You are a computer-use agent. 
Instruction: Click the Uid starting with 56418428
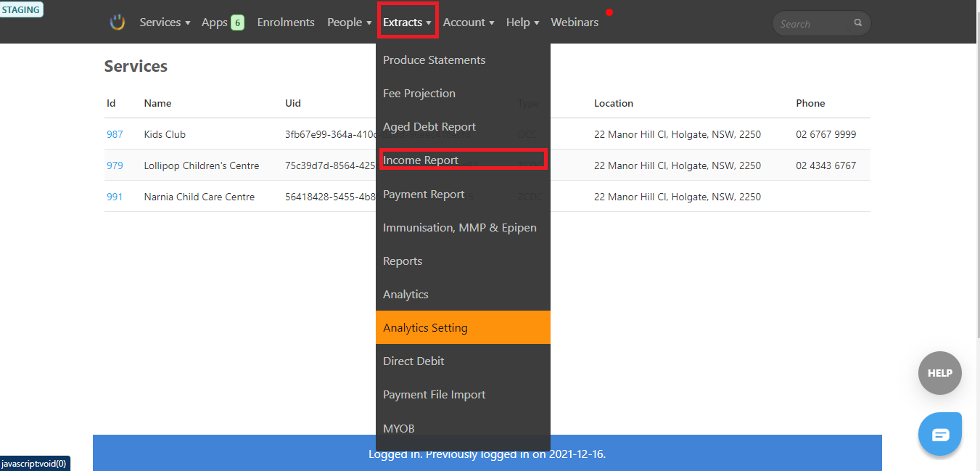pyautogui.click(x=330, y=197)
